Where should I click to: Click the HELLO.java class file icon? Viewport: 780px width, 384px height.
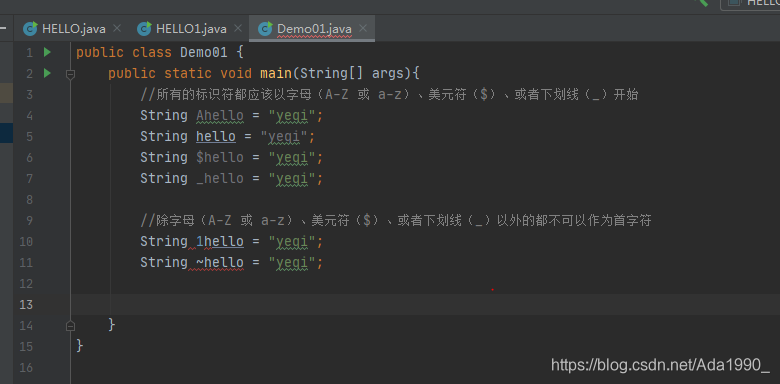point(30,29)
